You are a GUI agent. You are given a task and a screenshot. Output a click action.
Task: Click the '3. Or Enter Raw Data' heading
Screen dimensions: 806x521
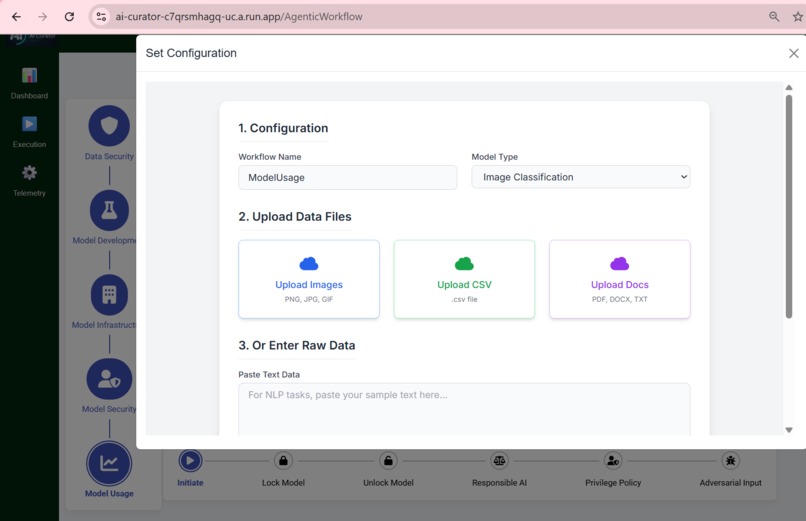tap(297, 345)
